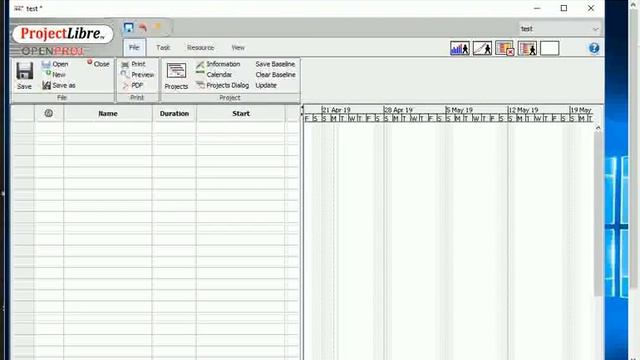Click Update in Project group
This screenshot has width=640, height=360.
(266, 85)
